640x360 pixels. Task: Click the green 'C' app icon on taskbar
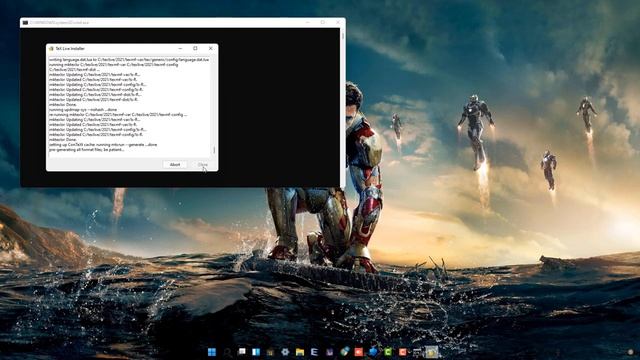387,352
